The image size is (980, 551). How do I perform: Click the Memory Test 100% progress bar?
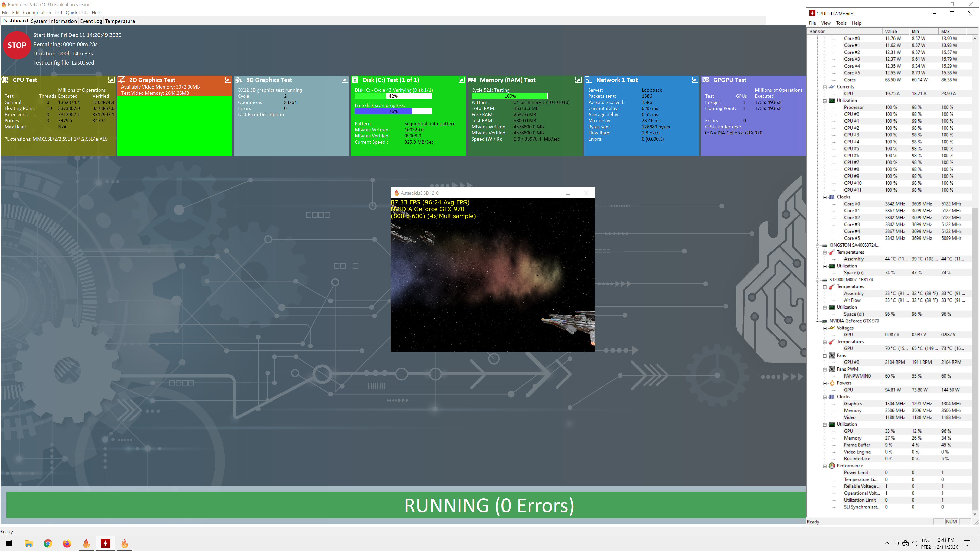[510, 96]
